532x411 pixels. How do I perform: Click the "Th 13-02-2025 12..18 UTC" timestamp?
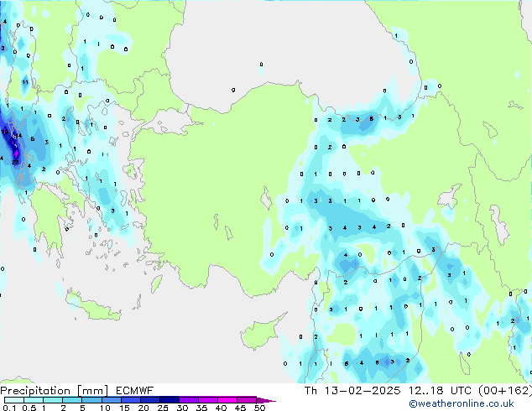point(388,391)
